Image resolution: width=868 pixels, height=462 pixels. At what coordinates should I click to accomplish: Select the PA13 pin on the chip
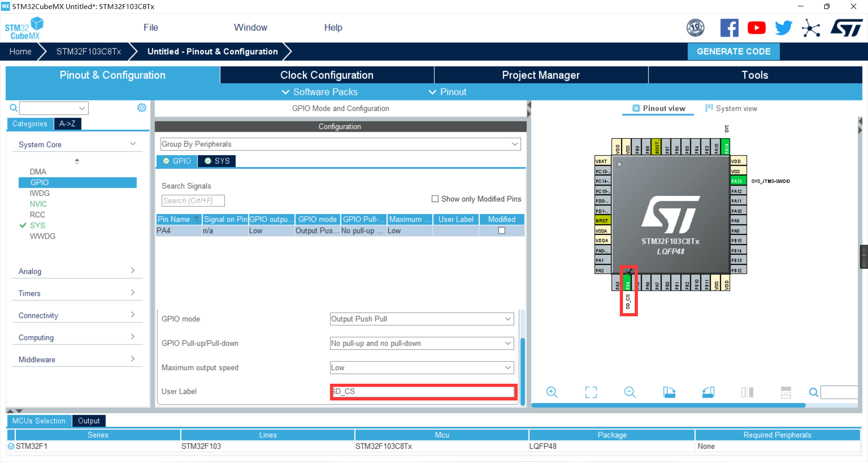(738, 181)
